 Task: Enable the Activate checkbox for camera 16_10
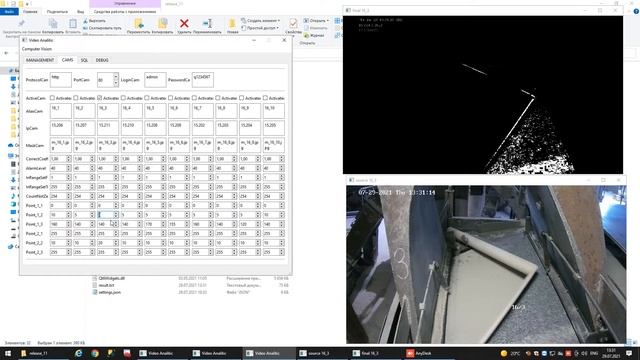(x=265, y=98)
